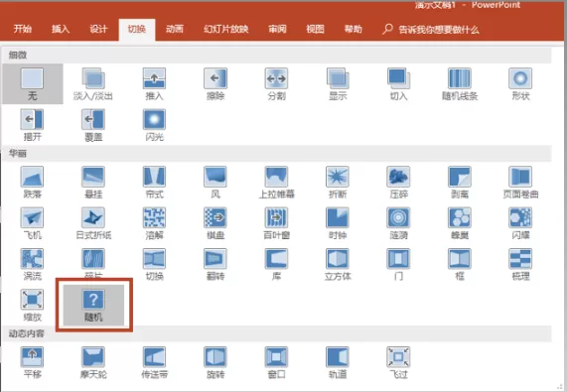Image resolution: width=567 pixels, height=392 pixels.
Task: Choose the 闪耀 glitter transition
Action: point(520,223)
